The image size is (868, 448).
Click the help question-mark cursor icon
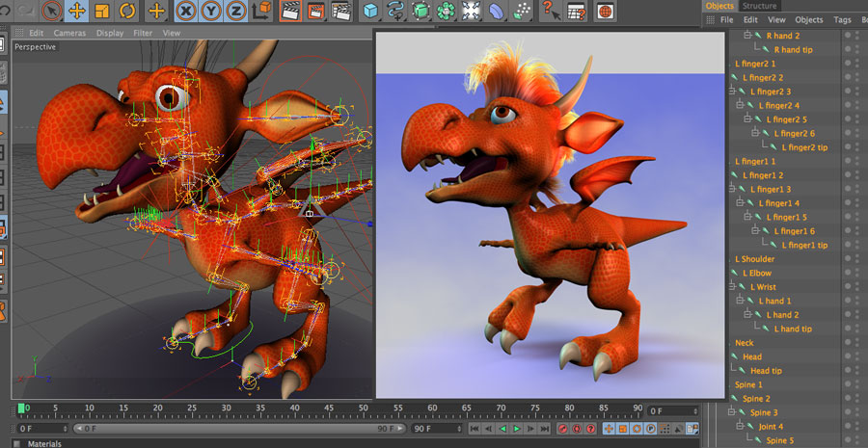(x=550, y=12)
